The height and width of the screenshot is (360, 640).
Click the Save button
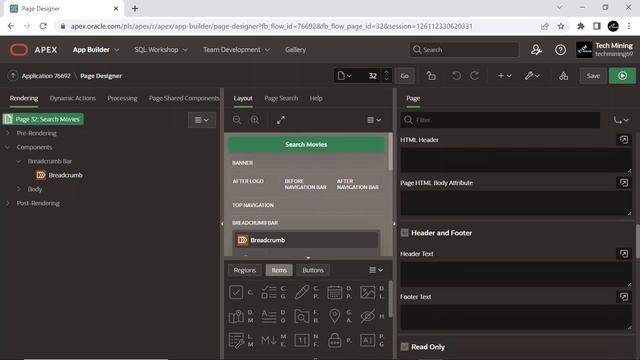tap(593, 76)
